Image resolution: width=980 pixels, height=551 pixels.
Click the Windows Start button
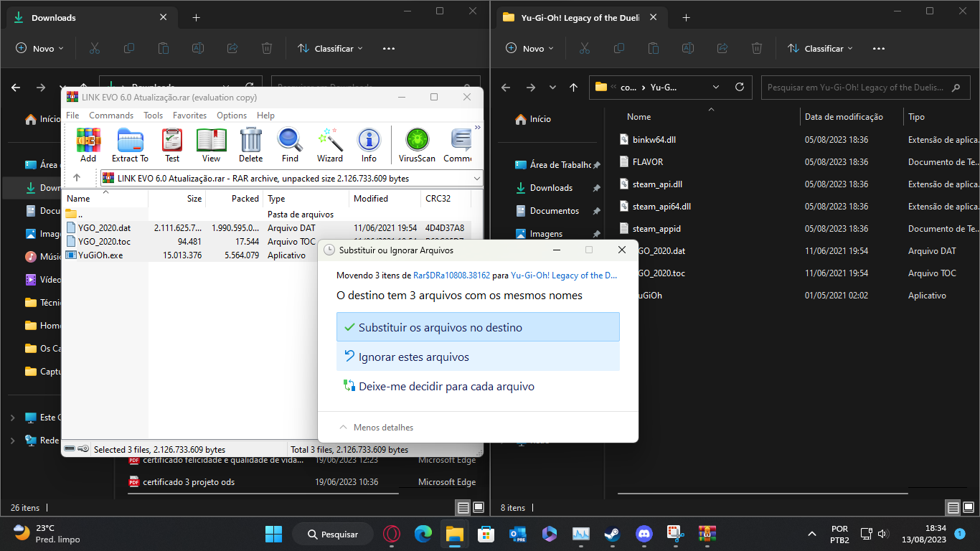coord(273,534)
